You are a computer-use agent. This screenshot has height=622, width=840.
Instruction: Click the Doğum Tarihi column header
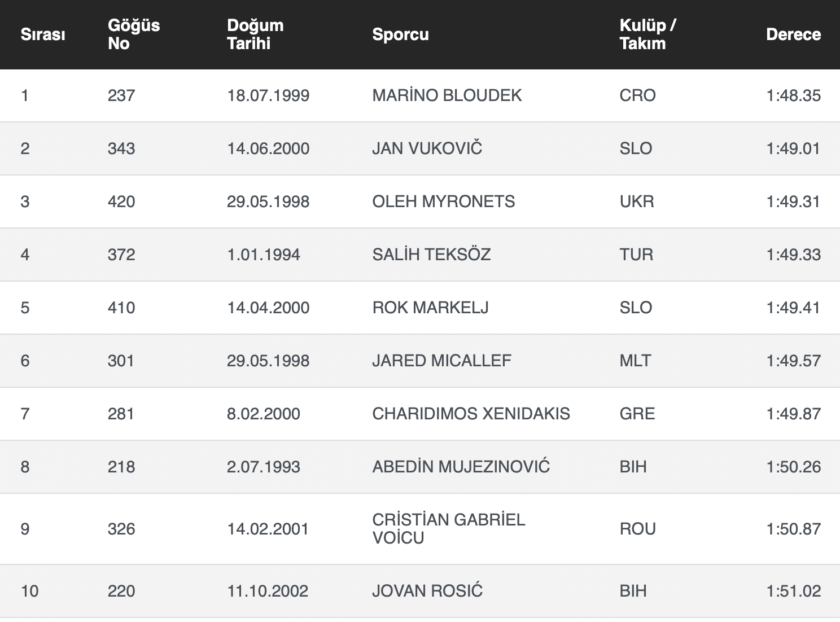[x=255, y=34]
